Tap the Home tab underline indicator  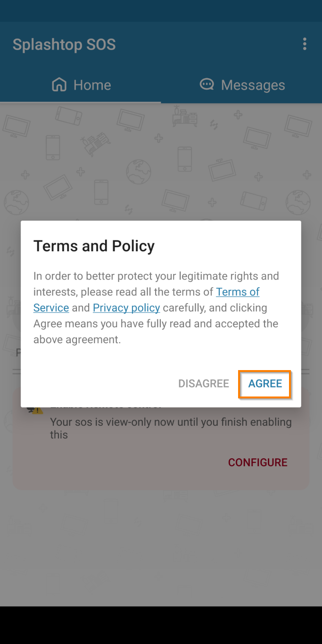point(81,101)
